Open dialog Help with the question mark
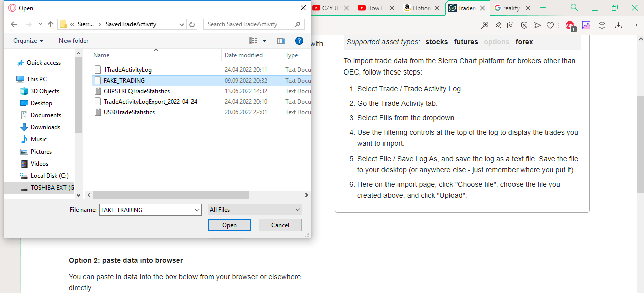Screen dimensions: 644x293 pyautogui.click(x=299, y=41)
